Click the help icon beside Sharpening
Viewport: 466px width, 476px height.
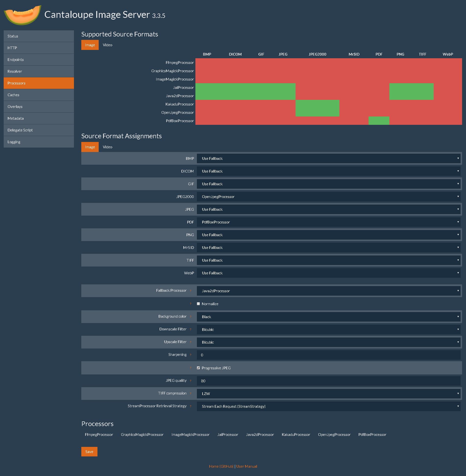tap(191, 355)
